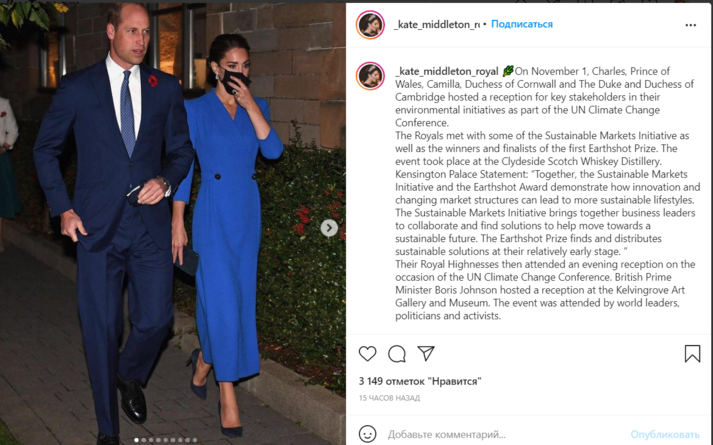Screen dimensions: 713x445
Task: Click the royal couple photo
Action: coord(173,223)
